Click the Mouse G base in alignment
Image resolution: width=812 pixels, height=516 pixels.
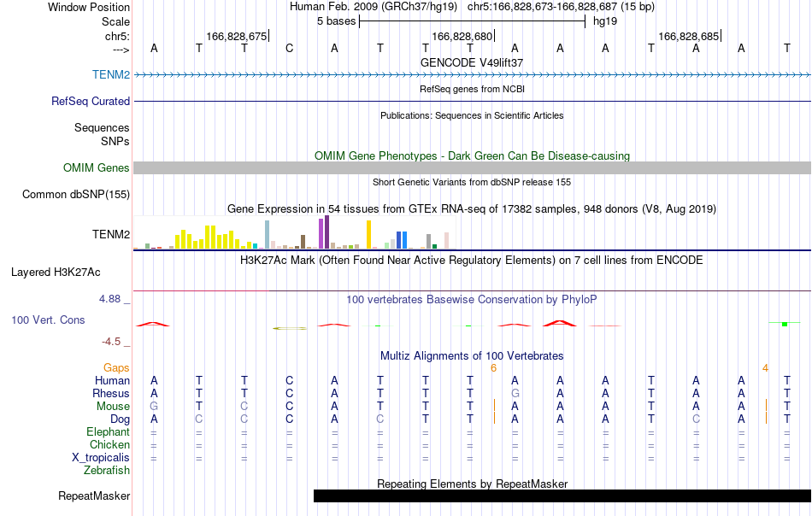(154, 407)
